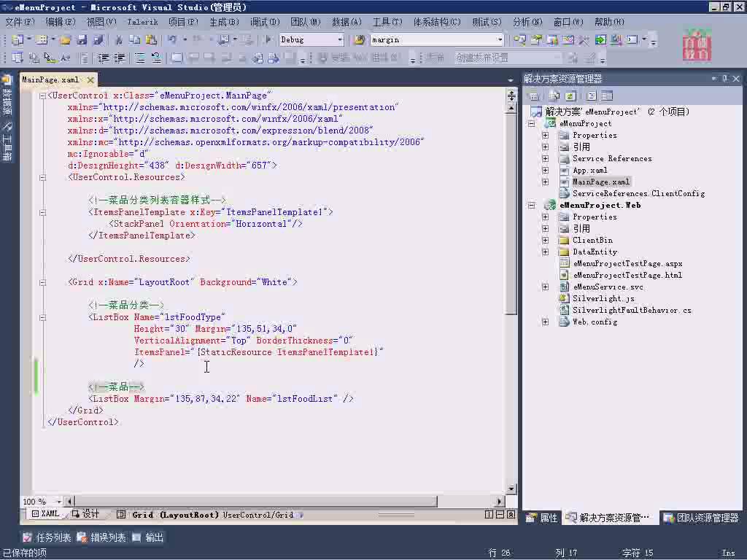Select ServiceReferences.ClientConfig in Solution Explorer

tap(638, 194)
